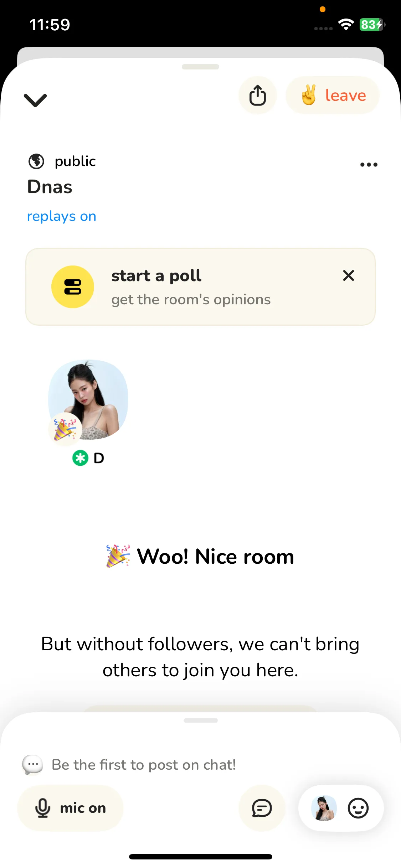
Task: Tap the party popper badge on the avatar
Action: [x=65, y=429]
